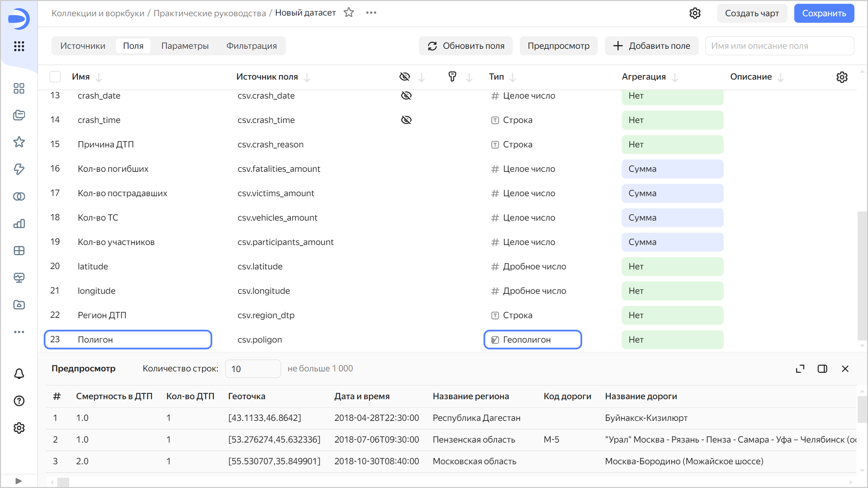The height and width of the screenshot is (488, 868).
Task: Click the notifications bell in the sidebar
Action: click(19, 374)
